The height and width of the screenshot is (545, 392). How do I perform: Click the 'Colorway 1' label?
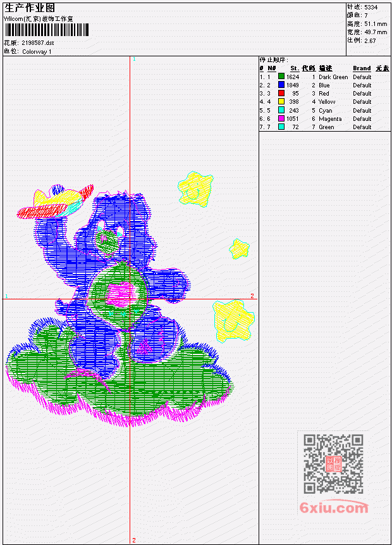pos(37,52)
